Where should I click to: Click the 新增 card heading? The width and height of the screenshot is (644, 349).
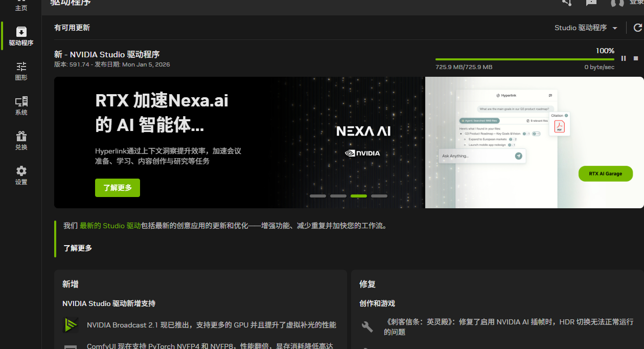click(71, 284)
